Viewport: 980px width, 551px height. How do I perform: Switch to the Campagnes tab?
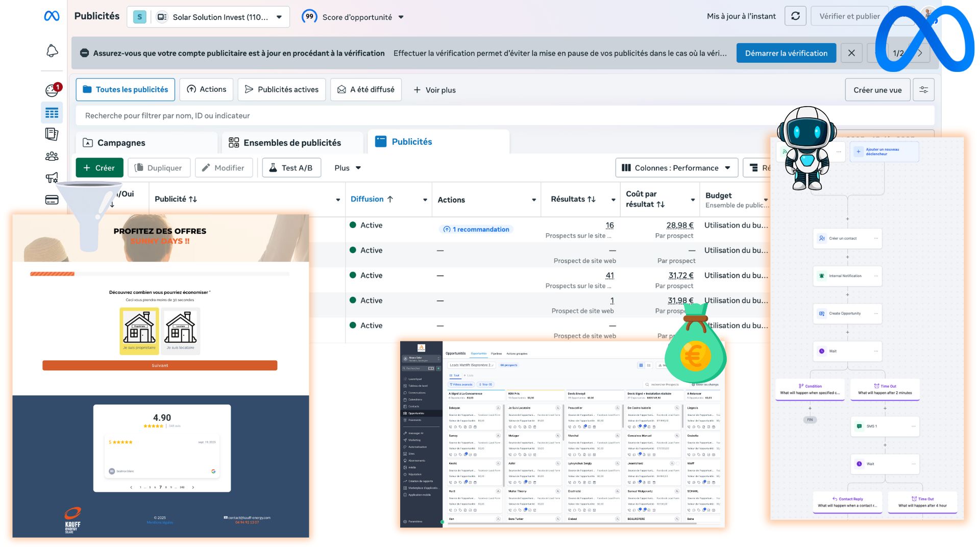coord(121,143)
